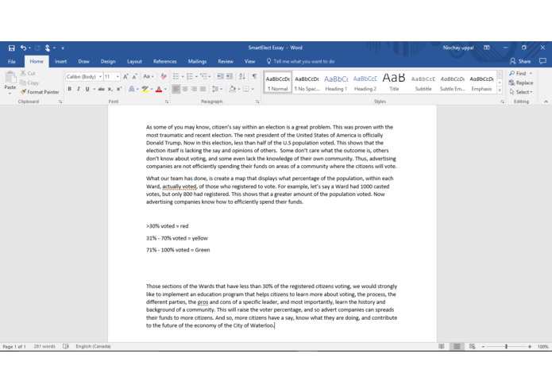Open Bullets list dropdown
This screenshot has height=392, width=552.
pos(183,77)
